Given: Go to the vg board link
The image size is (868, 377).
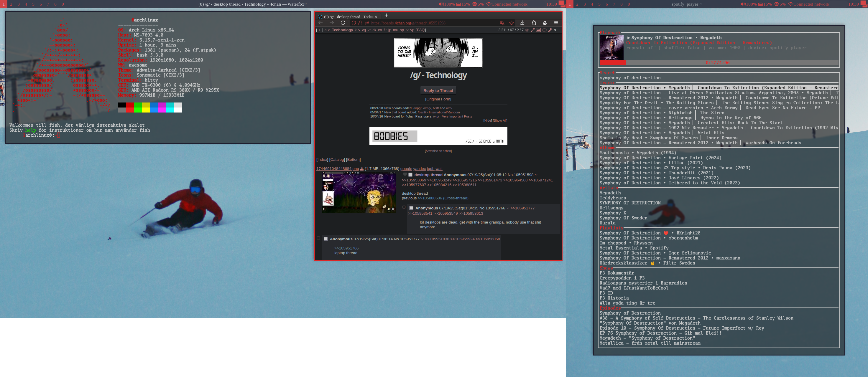Looking at the screenshot, I should tap(364, 30).
